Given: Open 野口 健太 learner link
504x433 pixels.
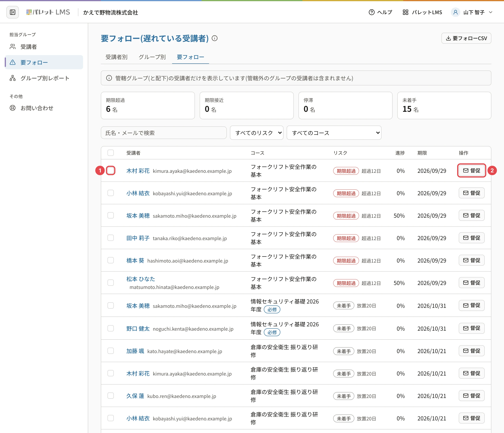Looking at the screenshot, I should [138, 329].
